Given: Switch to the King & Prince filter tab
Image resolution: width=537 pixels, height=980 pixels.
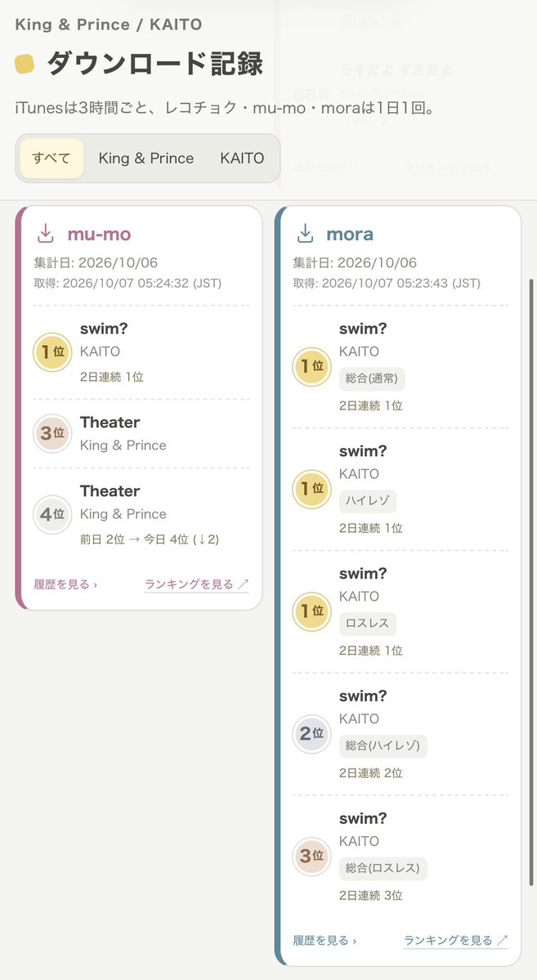Looking at the screenshot, I should (146, 158).
